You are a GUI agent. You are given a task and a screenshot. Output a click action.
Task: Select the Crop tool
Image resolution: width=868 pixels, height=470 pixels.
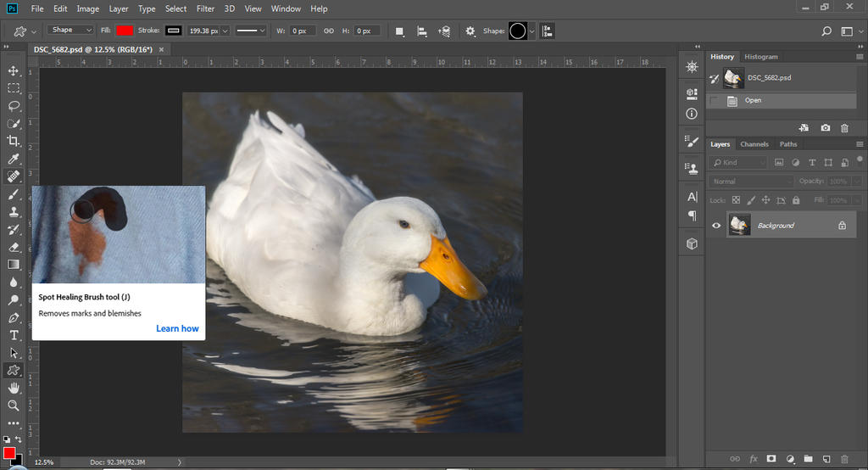(x=14, y=141)
